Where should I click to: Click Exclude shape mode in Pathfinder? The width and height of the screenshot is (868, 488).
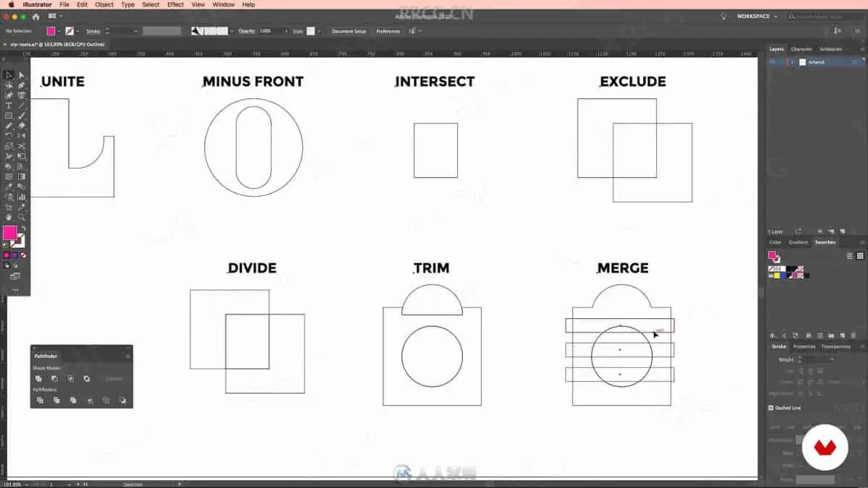(x=87, y=378)
